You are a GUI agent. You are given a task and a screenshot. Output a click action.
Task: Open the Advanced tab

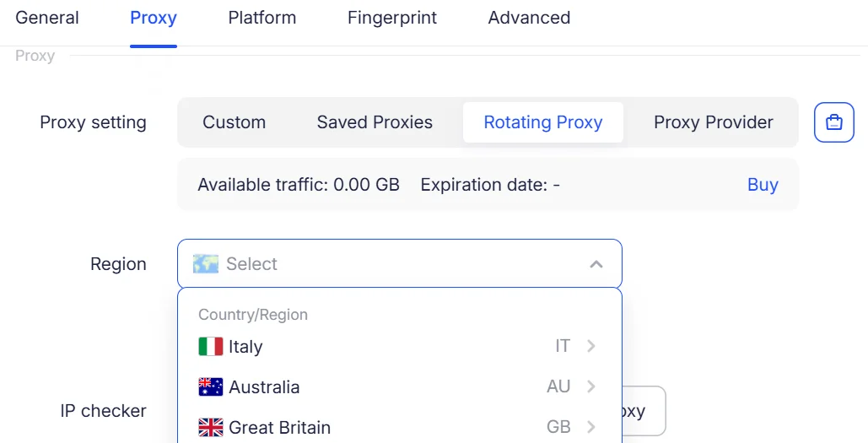[x=529, y=18]
